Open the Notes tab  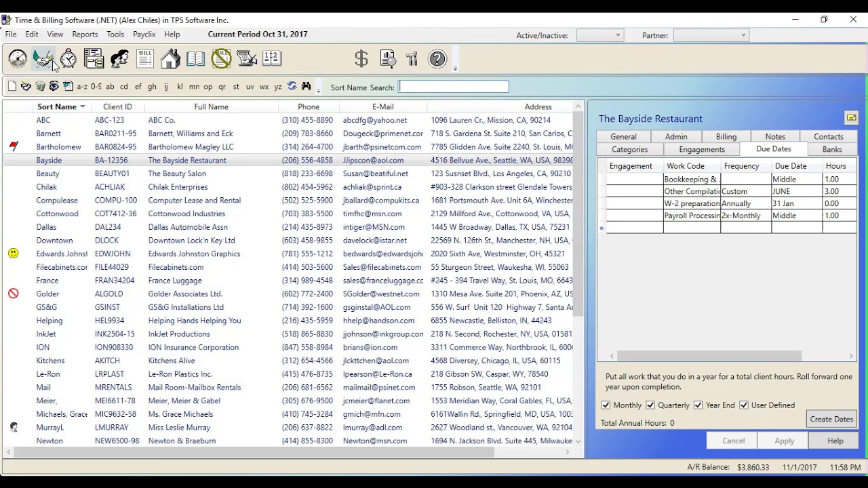coord(775,137)
